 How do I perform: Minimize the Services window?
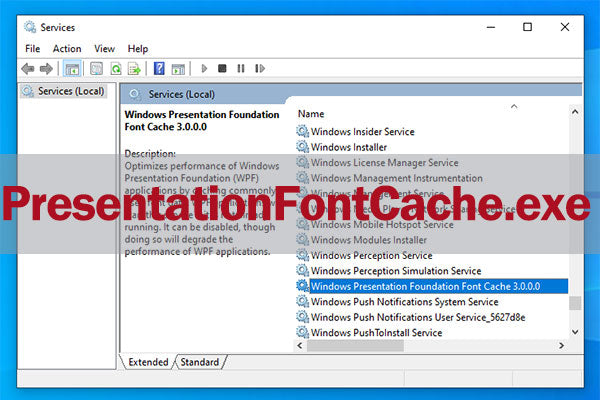pyautogui.click(x=491, y=27)
